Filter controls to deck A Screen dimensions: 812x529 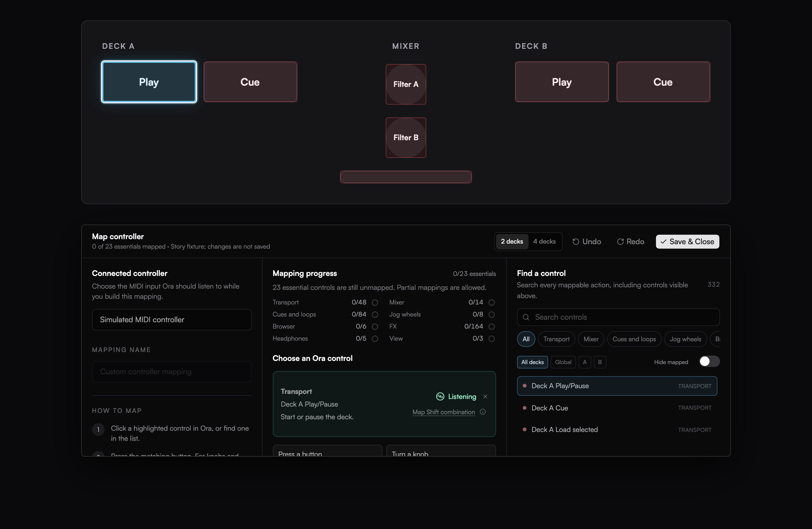click(x=585, y=362)
